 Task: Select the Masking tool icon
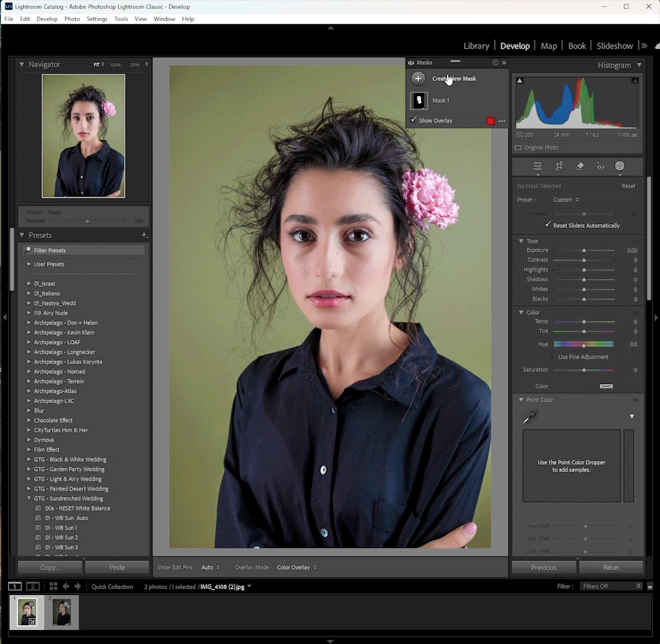coord(620,166)
